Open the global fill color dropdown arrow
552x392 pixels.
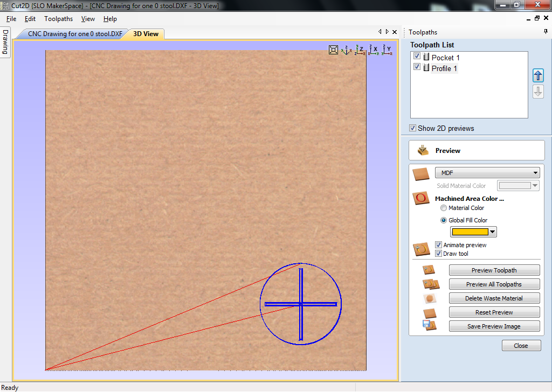(493, 232)
